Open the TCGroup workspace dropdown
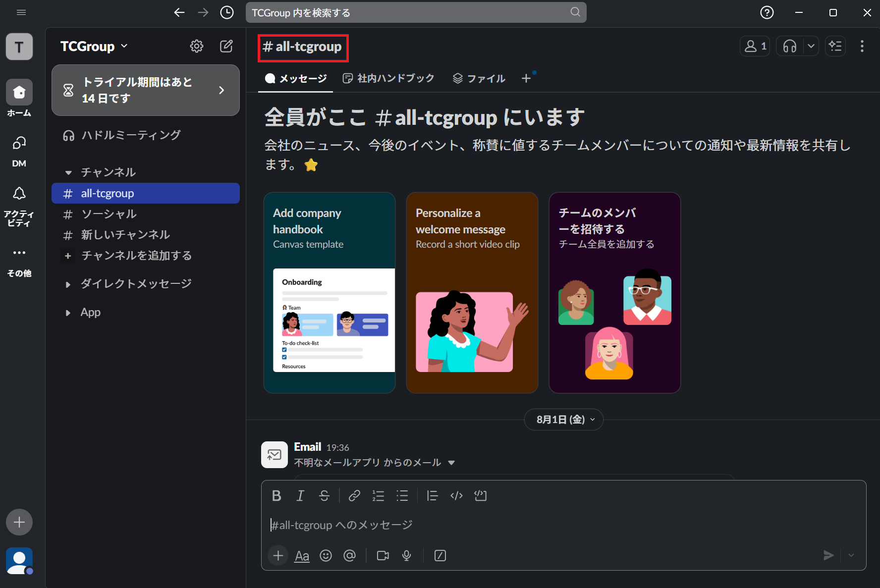The image size is (880, 588). (94, 46)
